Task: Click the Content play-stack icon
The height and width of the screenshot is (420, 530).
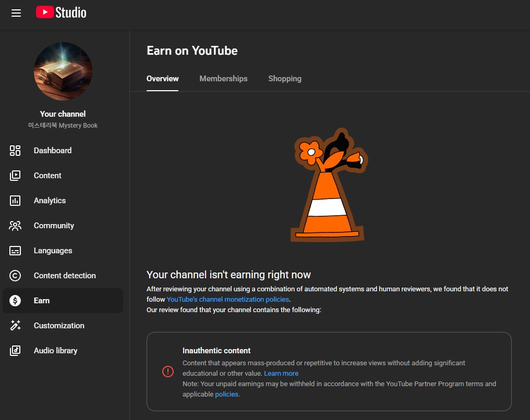Action: (x=15, y=176)
